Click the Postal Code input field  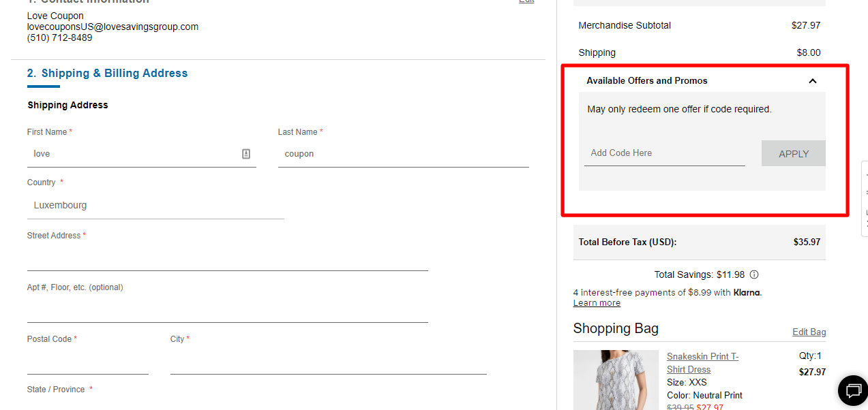[x=88, y=362]
